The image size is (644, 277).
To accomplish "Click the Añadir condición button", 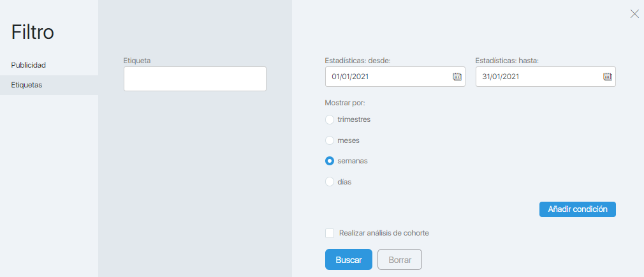I will (x=577, y=209).
